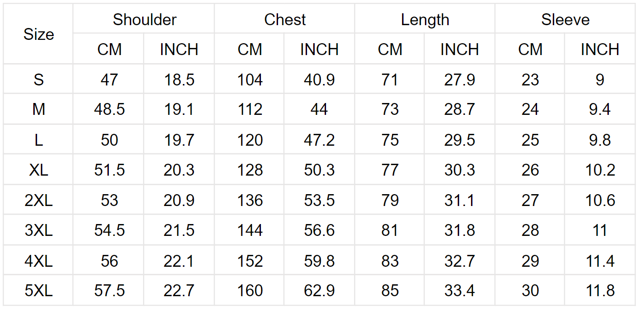Select the 5XL size row label

point(38,290)
